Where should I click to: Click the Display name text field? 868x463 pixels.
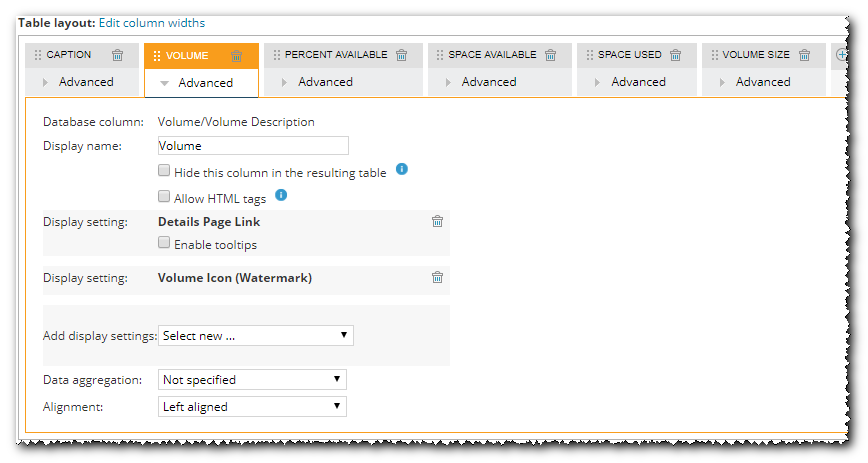click(253, 146)
